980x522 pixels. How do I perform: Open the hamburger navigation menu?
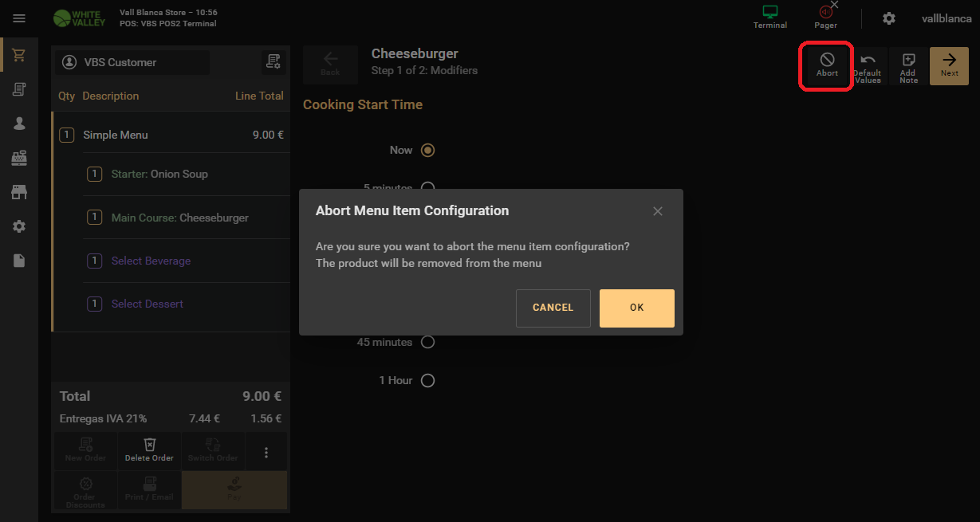(19, 18)
